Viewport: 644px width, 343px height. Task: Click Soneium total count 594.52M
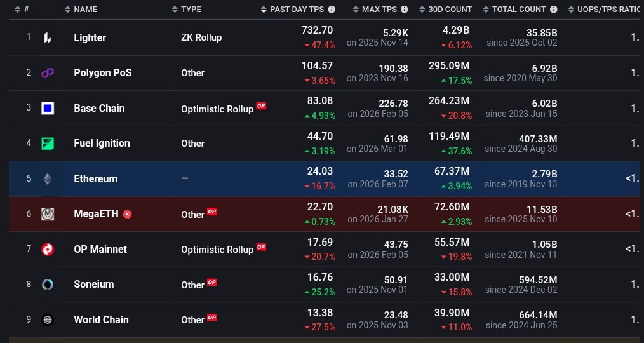(538, 280)
